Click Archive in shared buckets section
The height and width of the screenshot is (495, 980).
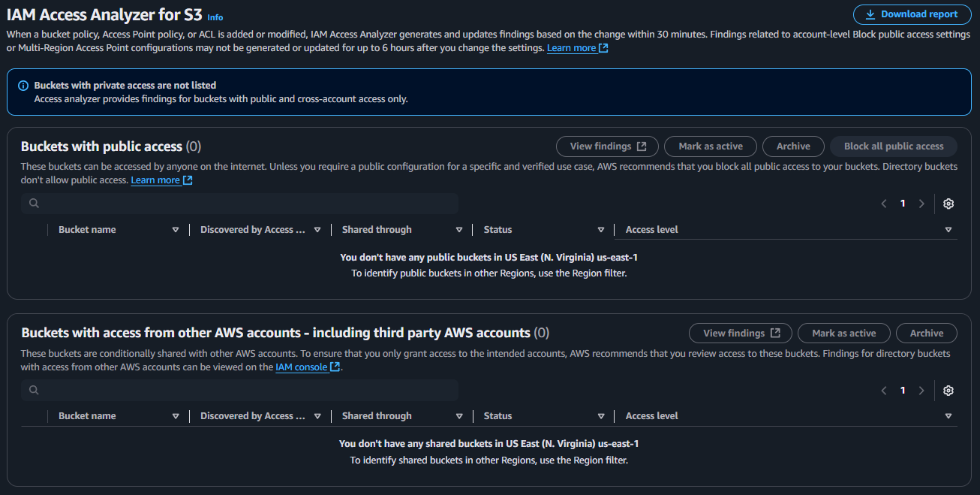tap(927, 333)
